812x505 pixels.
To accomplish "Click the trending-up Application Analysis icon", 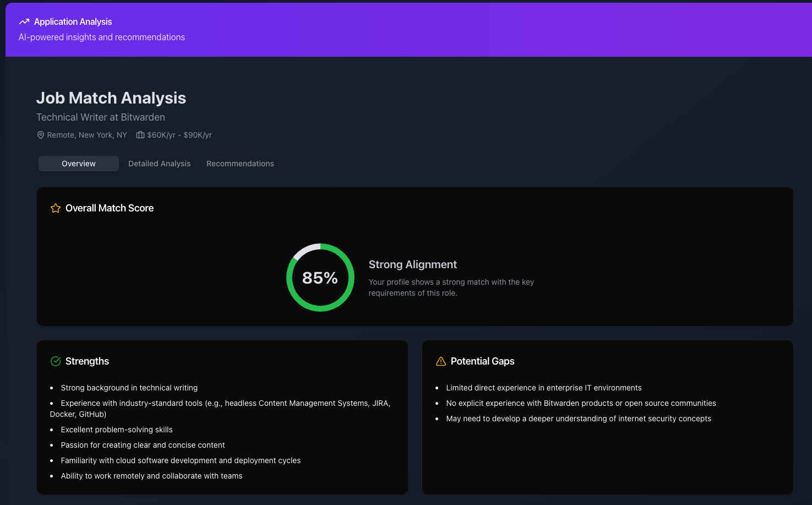I will tap(24, 21).
